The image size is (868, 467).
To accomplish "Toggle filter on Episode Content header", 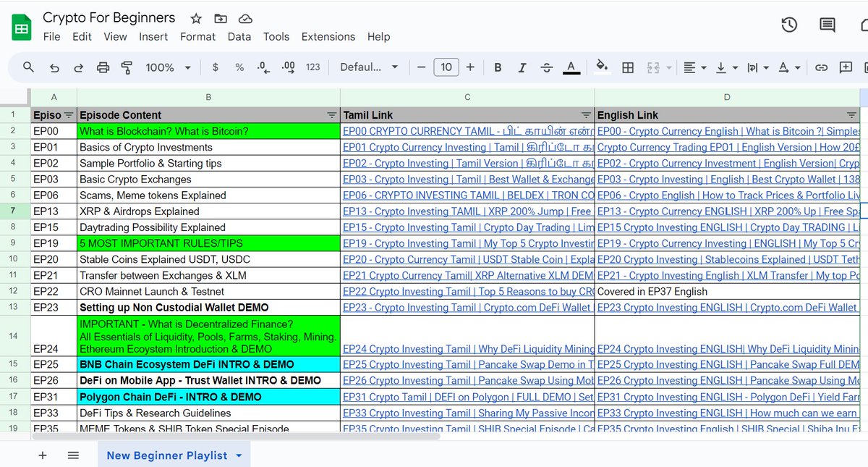I will point(331,115).
